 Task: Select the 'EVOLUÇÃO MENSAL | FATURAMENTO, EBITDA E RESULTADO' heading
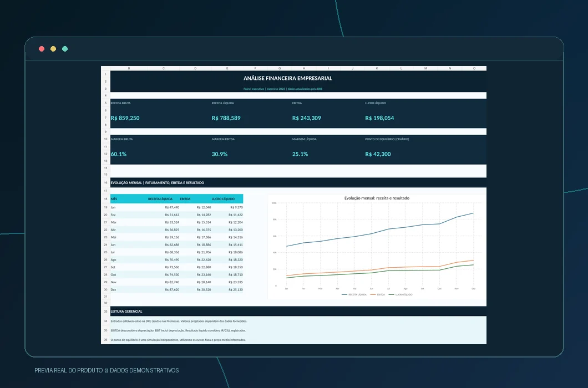158,183
